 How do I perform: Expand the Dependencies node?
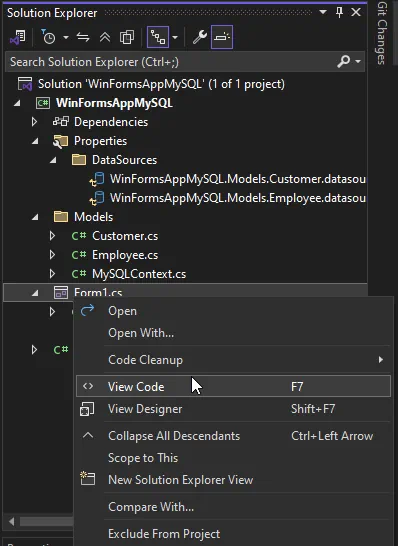[x=34, y=122]
